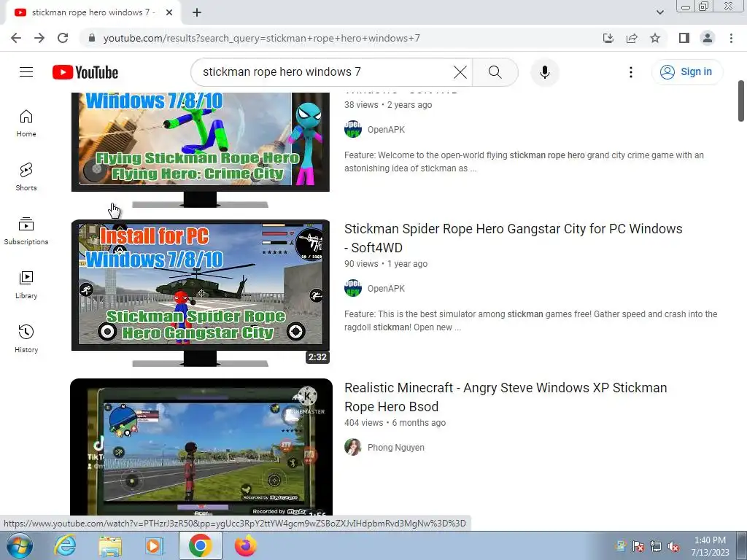Play the Flying Stickman Rope Hero thumbnail
The image size is (747, 560).
coord(201,150)
